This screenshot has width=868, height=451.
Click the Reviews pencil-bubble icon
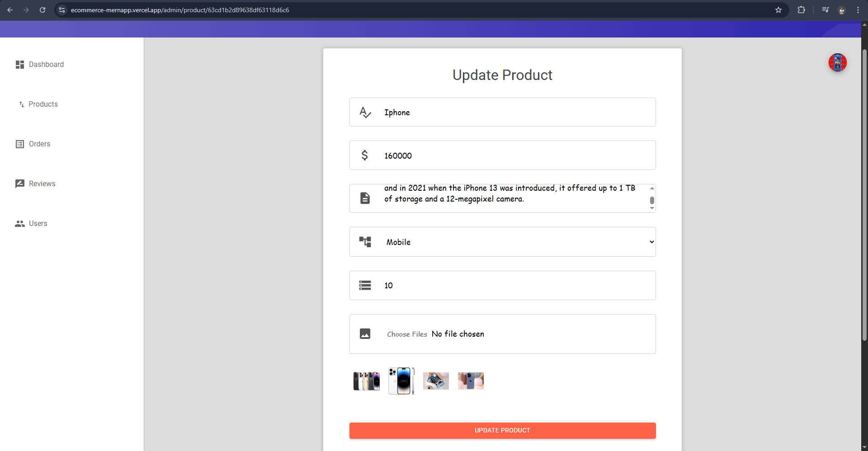tap(20, 184)
